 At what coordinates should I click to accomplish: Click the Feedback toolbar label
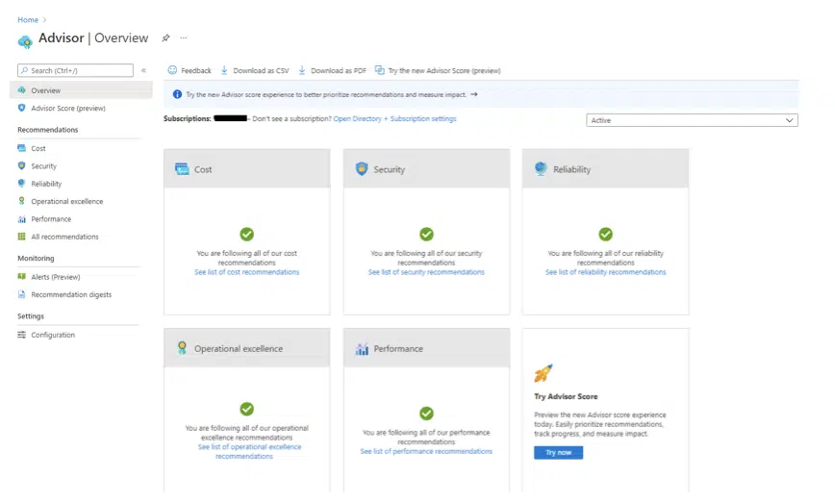(196, 70)
